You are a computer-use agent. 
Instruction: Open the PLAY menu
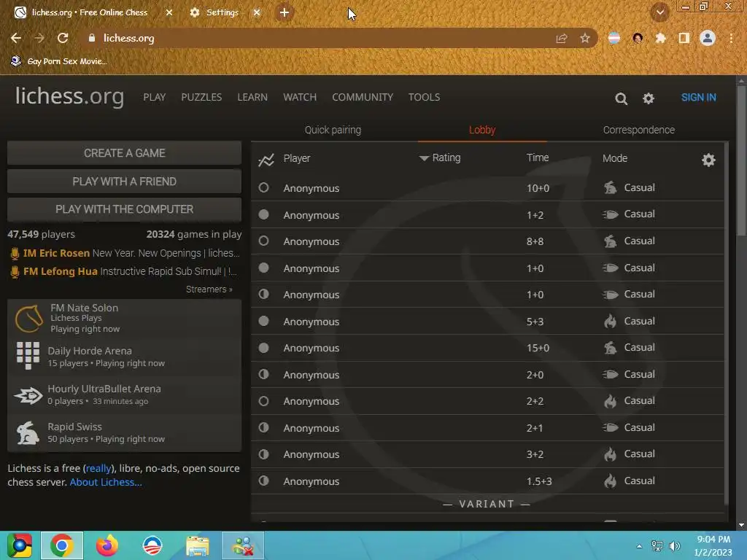coord(155,97)
